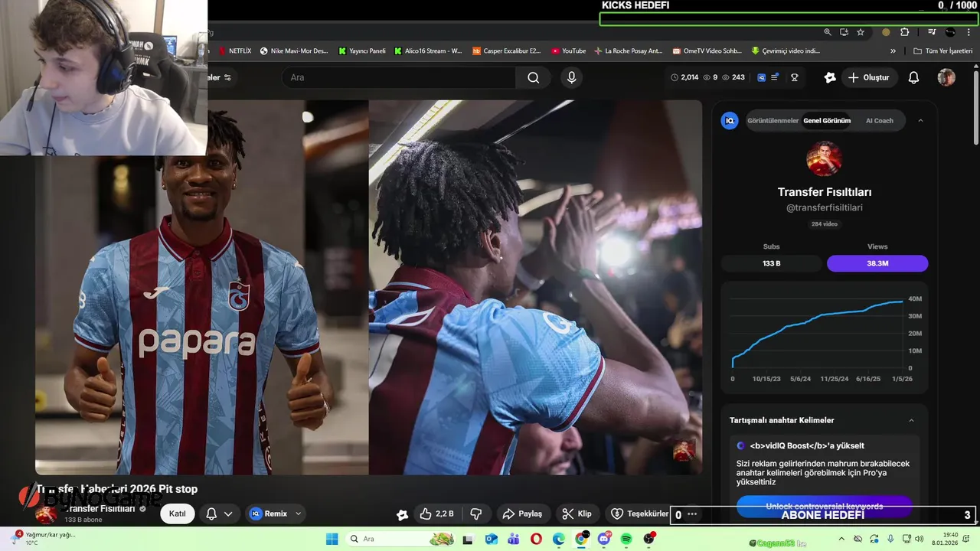The height and width of the screenshot is (551, 980).
Task: Select the Views 38.3M stat toggle
Action: [877, 263]
